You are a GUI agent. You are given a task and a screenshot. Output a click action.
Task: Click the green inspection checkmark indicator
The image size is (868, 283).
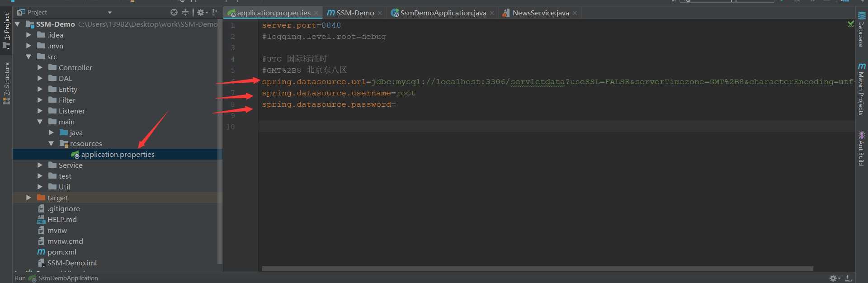pos(851,24)
